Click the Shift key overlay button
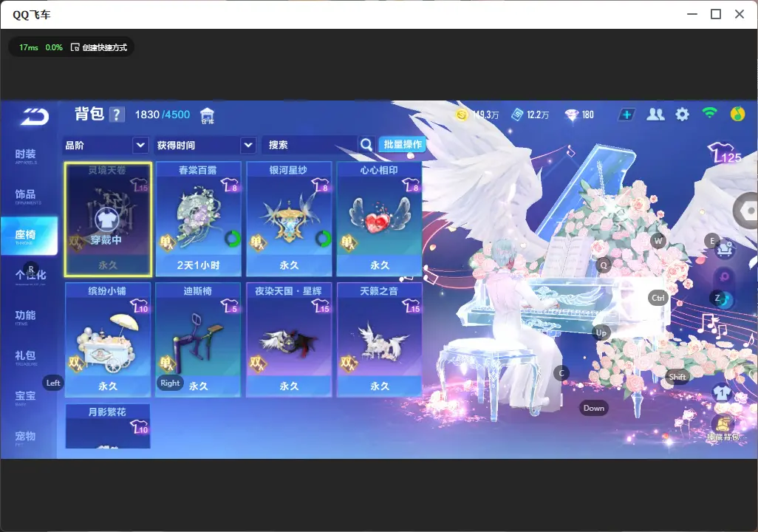The image size is (758, 532). 677,377
